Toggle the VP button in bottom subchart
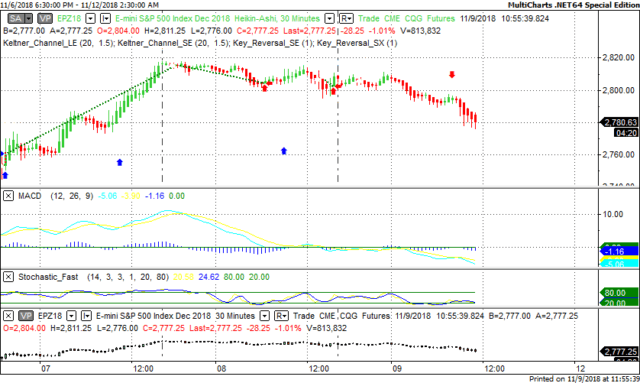 coord(26,316)
